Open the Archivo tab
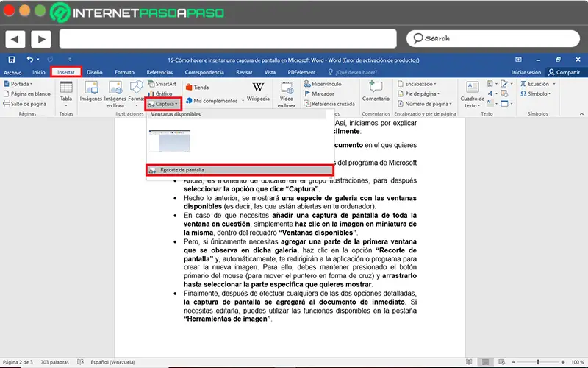This screenshot has width=588, height=368. tap(12, 72)
